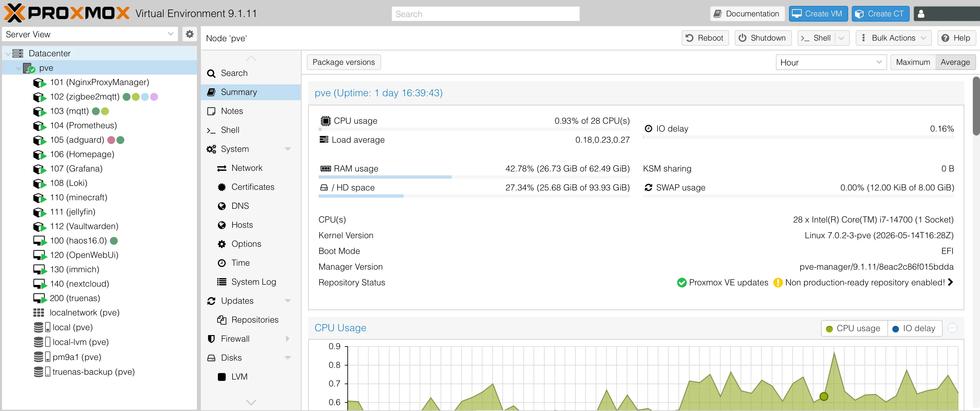The image size is (980, 411).
Task: Click the scroll-down chevron under the node menu
Action: [x=251, y=402]
